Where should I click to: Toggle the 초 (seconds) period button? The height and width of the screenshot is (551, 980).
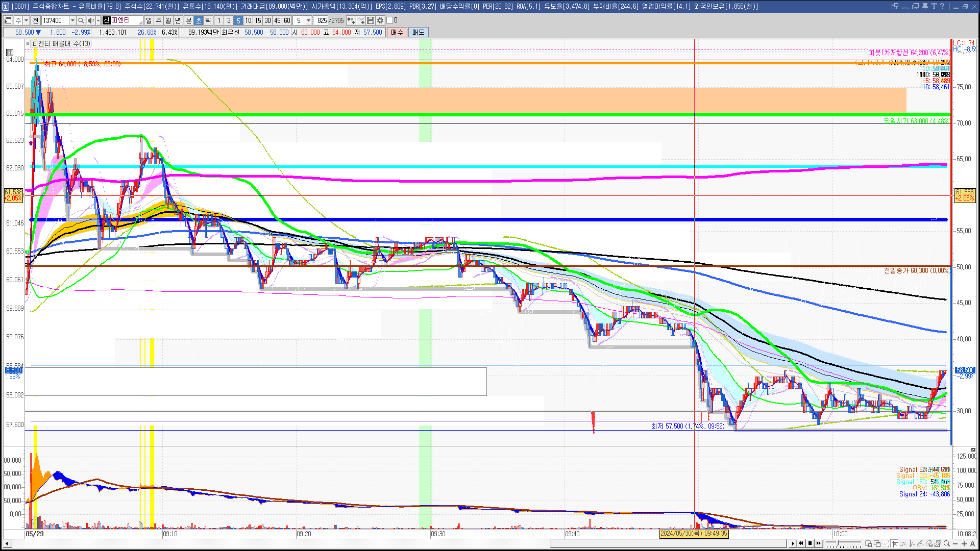tap(199, 20)
